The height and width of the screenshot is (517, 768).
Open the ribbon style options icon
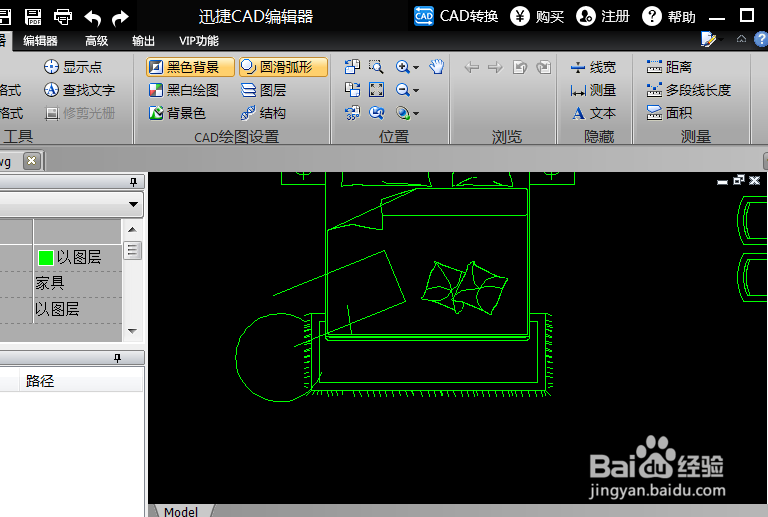pyautogui.click(x=709, y=39)
